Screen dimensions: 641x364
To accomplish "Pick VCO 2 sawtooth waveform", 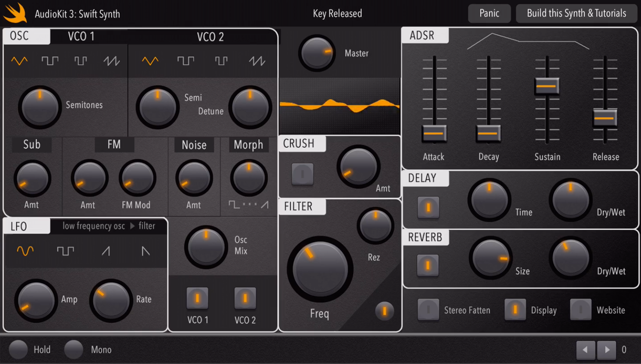I will (x=257, y=61).
